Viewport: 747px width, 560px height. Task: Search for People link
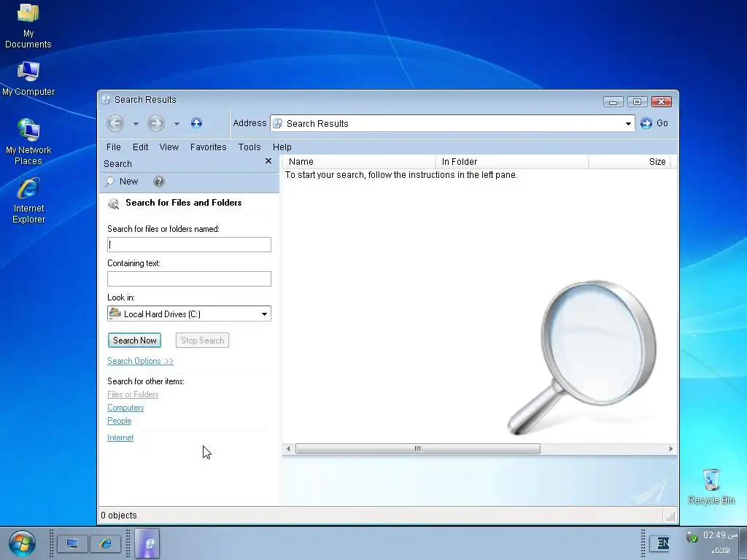[x=119, y=421]
